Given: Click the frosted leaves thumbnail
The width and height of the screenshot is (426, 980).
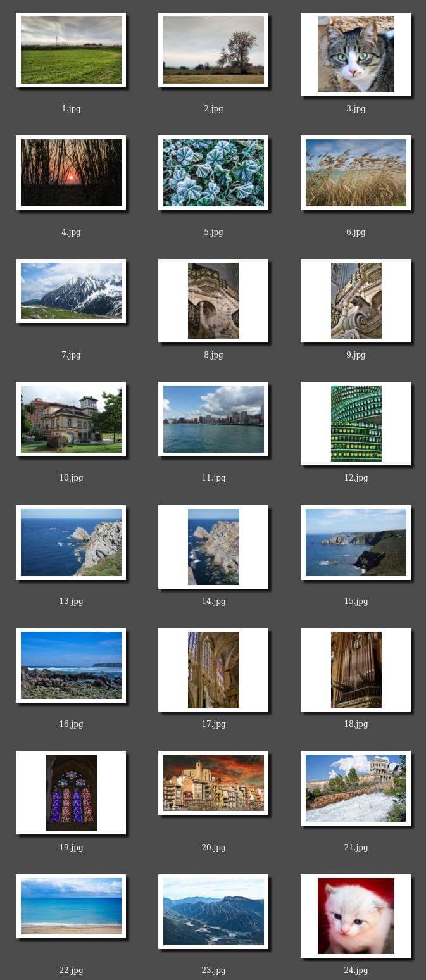Looking at the screenshot, I should tap(213, 173).
